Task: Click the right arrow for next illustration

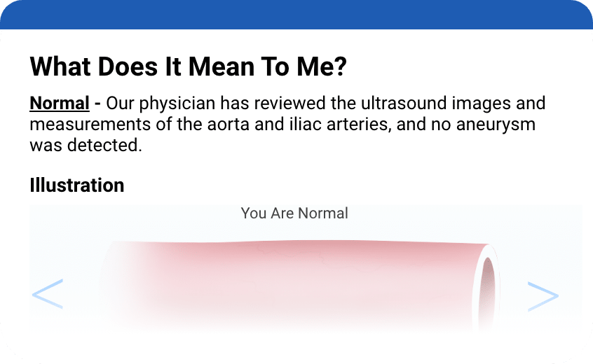Action: click(543, 296)
